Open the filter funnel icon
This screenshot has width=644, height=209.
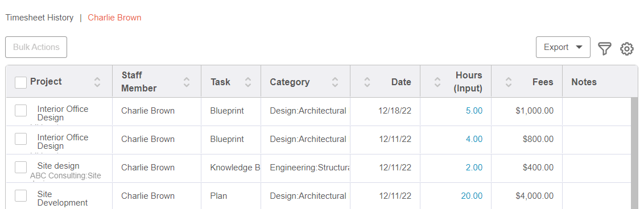point(605,48)
